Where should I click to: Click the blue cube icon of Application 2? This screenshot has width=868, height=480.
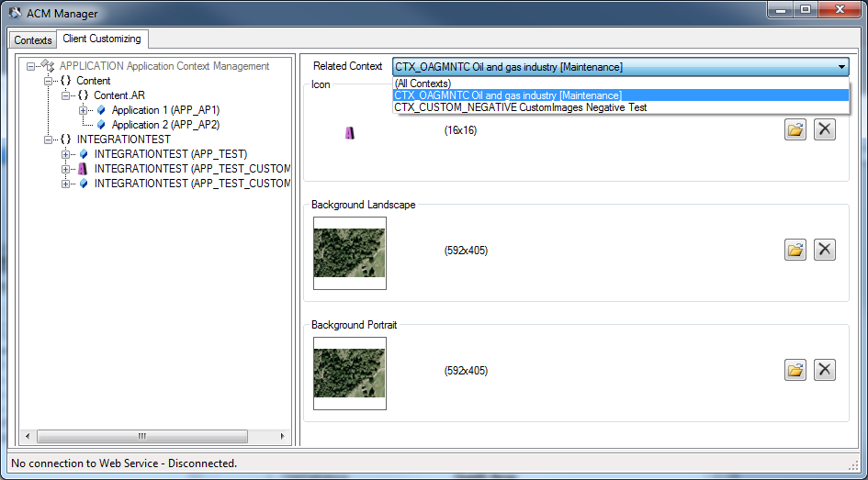click(101, 125)
